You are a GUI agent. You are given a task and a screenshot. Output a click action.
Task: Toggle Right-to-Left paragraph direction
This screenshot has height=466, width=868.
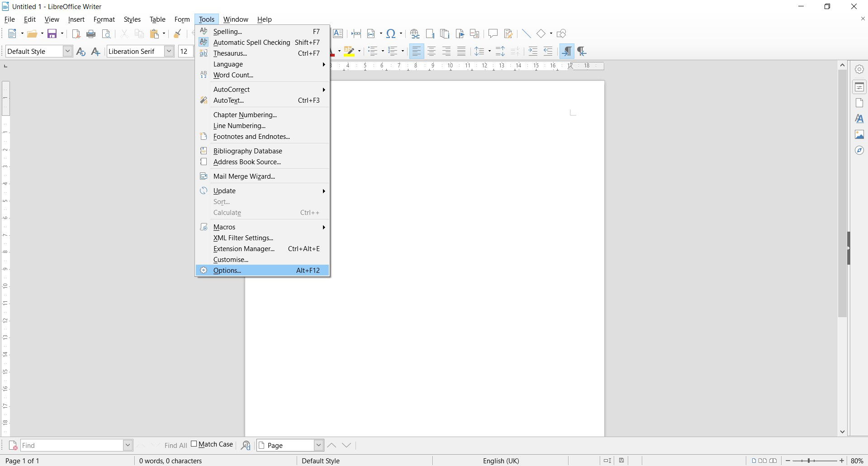coord(582,52)
